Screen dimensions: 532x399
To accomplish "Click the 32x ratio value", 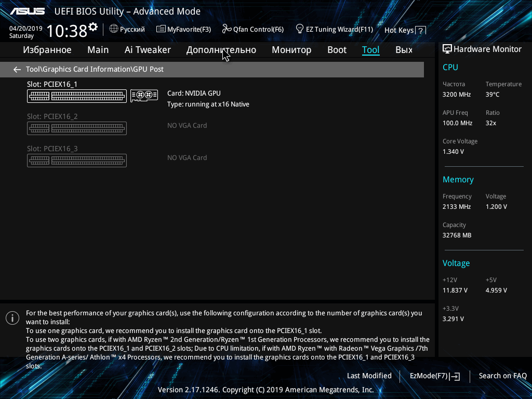I will coord(490,123).
